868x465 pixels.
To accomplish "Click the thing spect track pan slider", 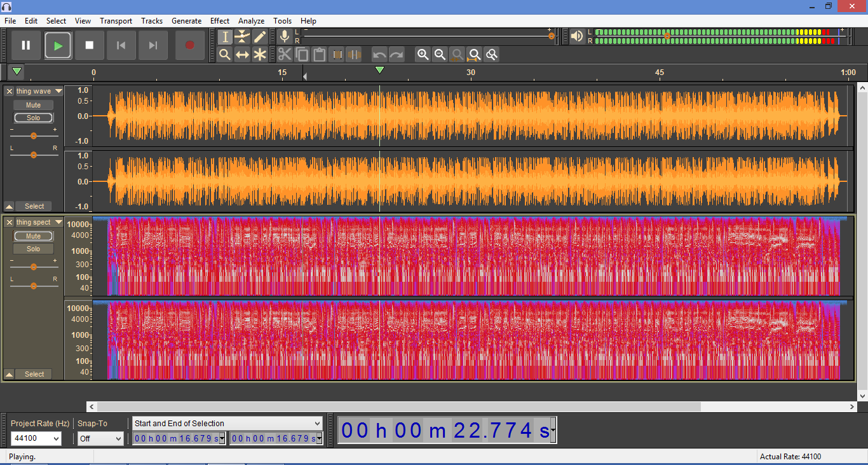I will [34, 286].
